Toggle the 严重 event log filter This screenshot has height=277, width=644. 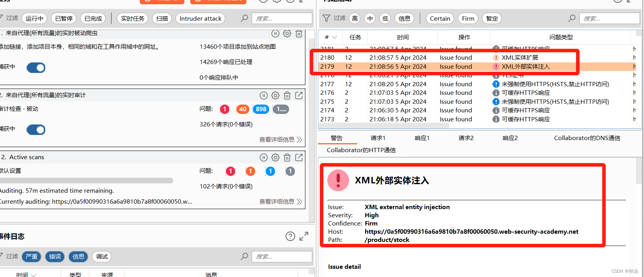tap(32, 256)
